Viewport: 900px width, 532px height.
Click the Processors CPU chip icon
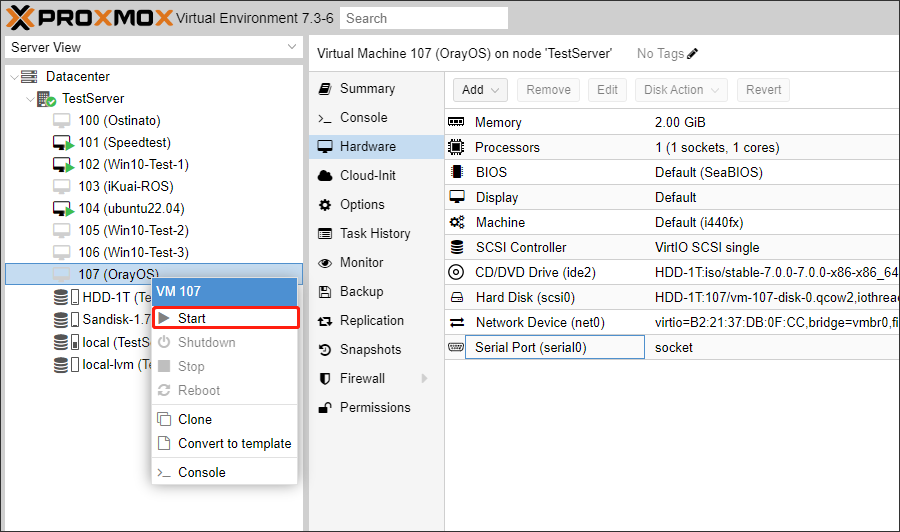(456, 147)
